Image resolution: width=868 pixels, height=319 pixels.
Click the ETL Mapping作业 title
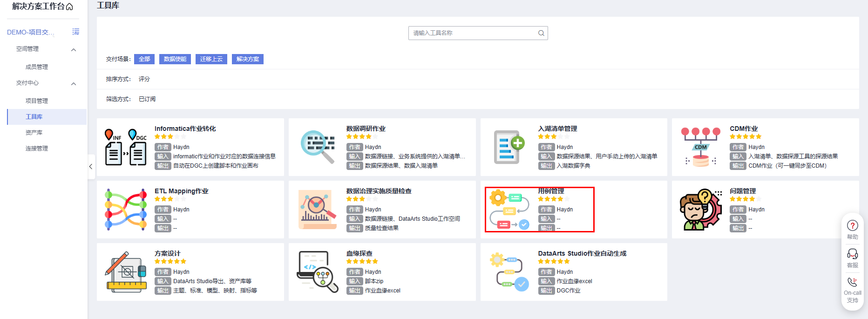pos(182,191)
